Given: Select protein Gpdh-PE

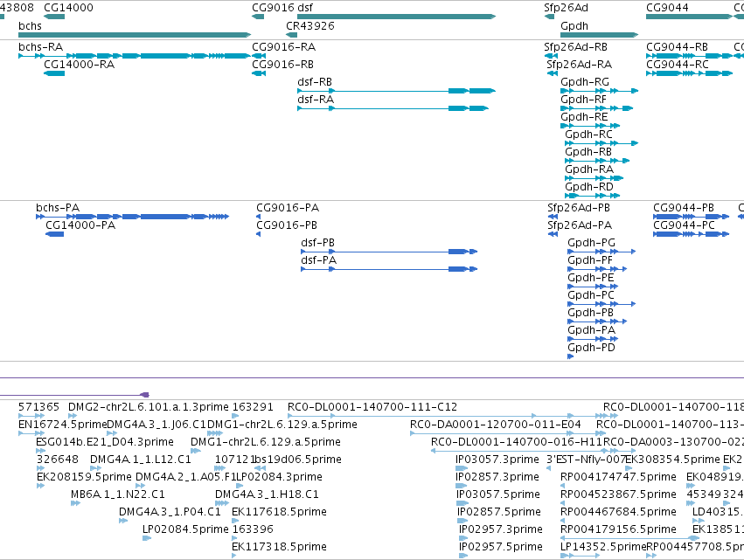Looking at the screenshot, I should 593,287.
